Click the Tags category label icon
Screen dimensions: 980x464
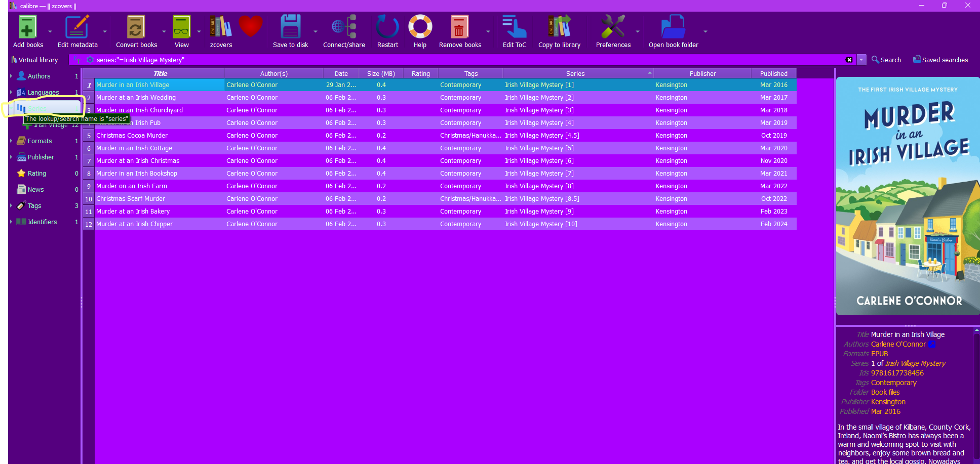pyautogui.click(x=21, y=205)
